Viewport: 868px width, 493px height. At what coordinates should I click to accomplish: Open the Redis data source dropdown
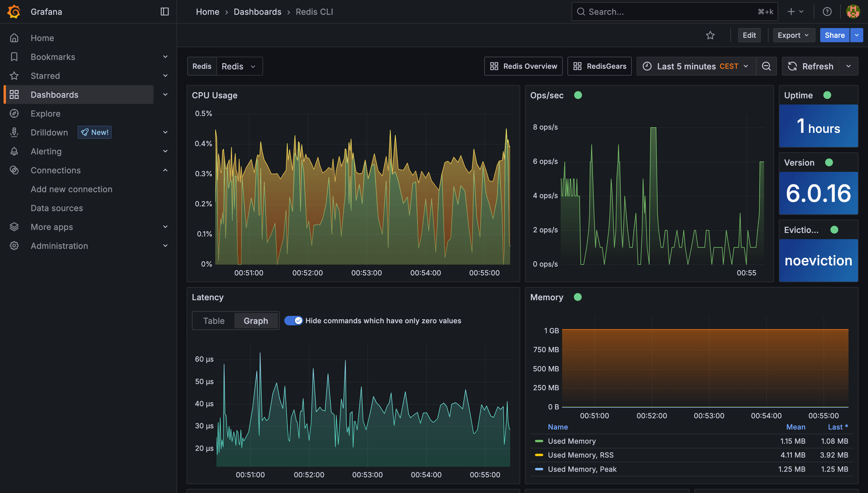[x=239, y=66]
